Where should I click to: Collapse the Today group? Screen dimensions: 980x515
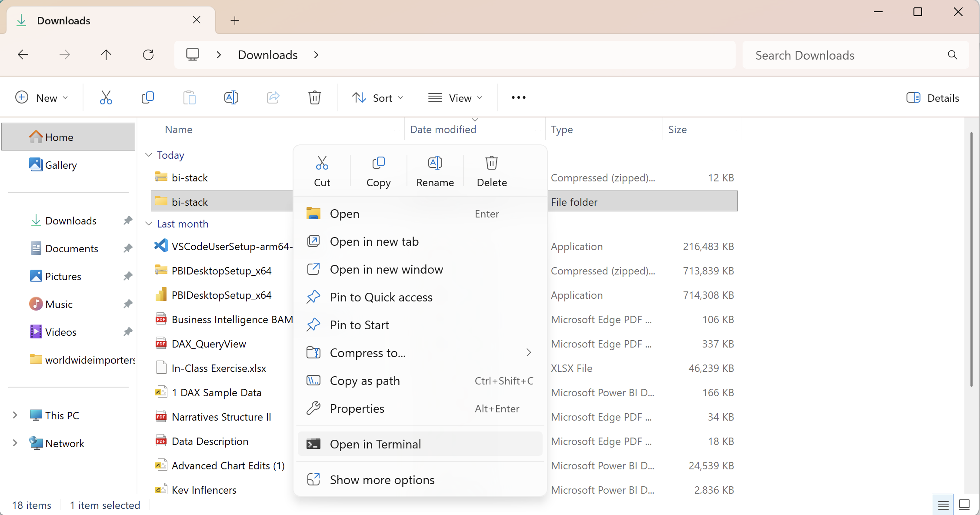[149, 155]
